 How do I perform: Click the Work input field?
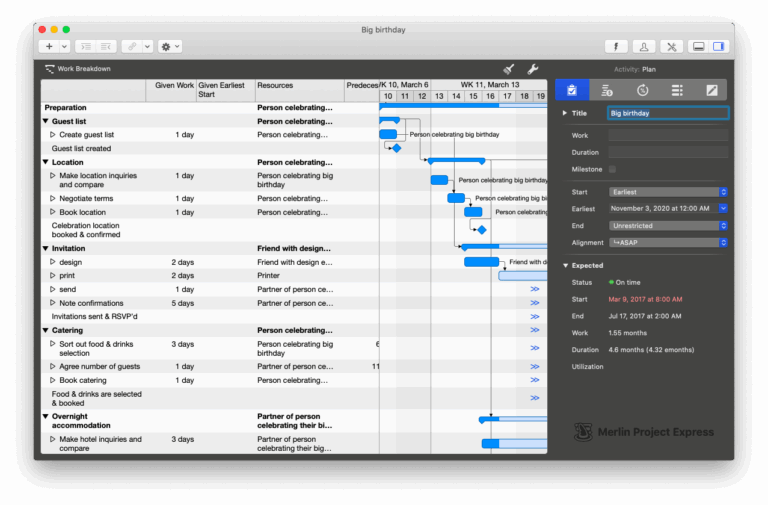668,135
